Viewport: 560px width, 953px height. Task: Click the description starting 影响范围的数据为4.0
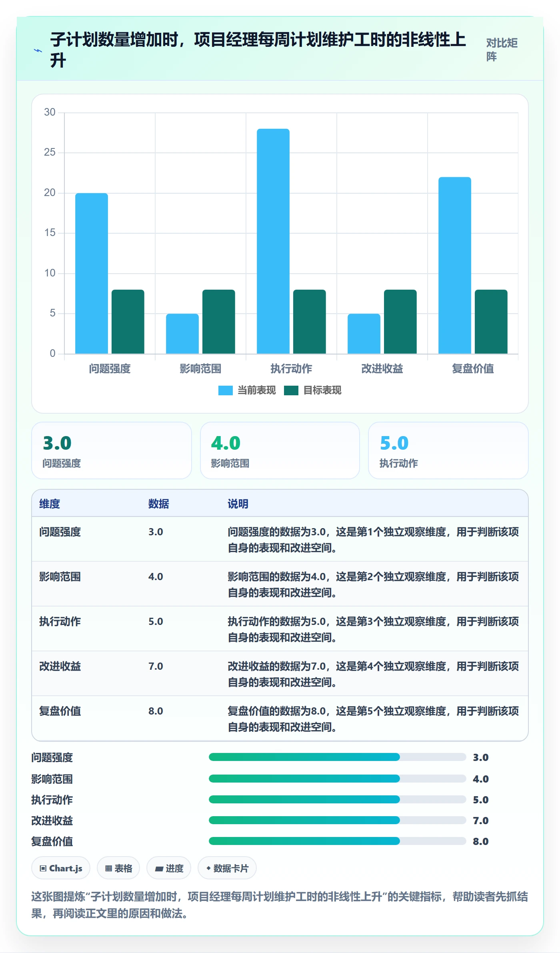(373, 585)
